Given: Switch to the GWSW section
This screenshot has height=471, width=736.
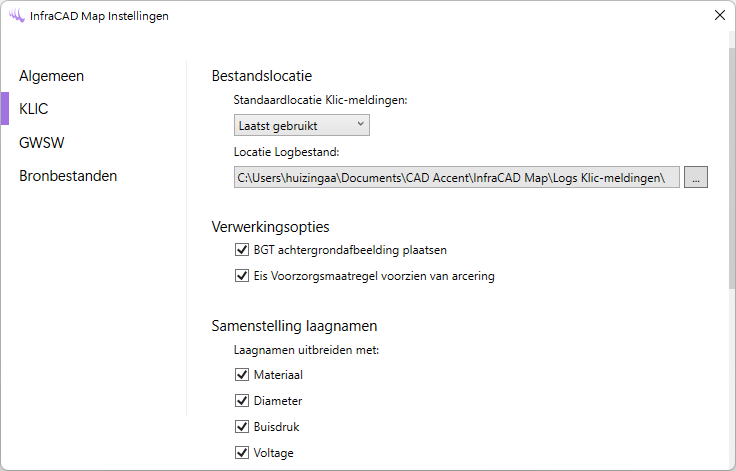Looking at the screenshot, I should (42, 142).
